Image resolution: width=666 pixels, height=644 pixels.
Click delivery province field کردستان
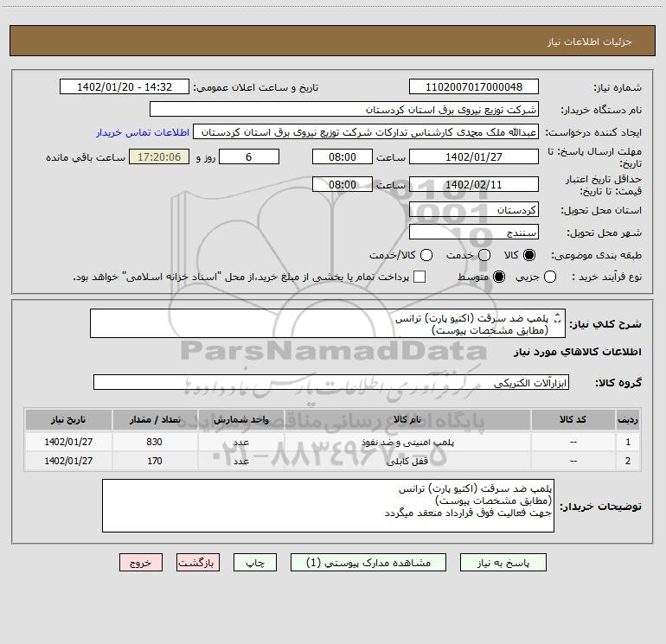click(474, 209)
